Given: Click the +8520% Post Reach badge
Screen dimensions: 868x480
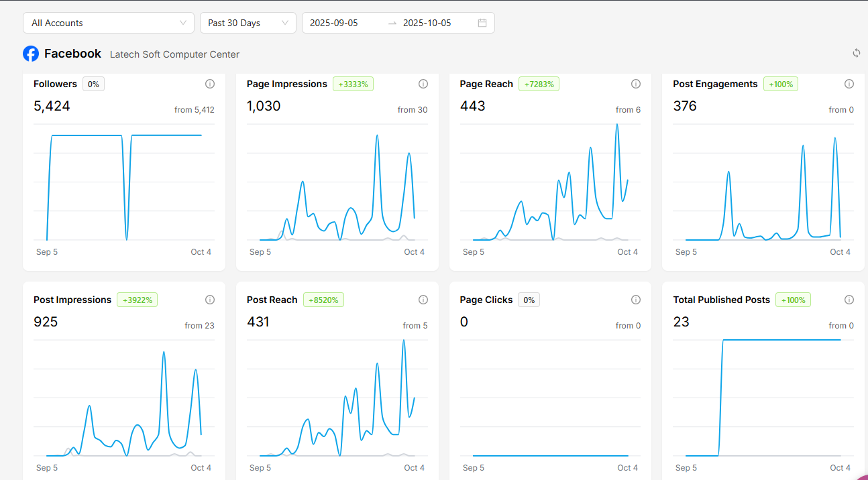Looking at the screenshot, I should pyautogui.click(x=323, y=300).
